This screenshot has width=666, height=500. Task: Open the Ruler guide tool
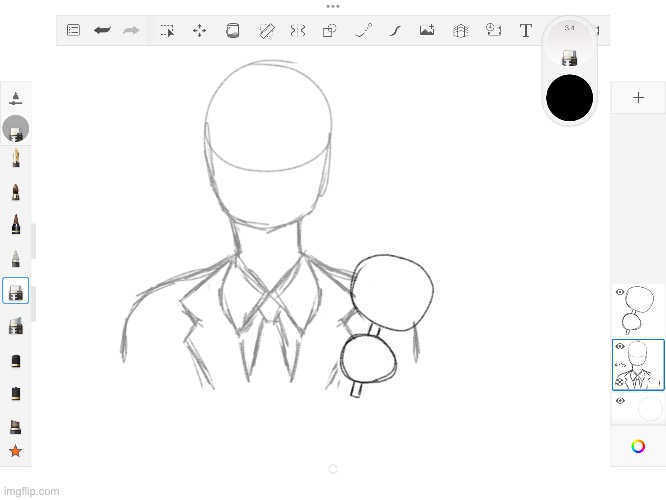pyautogui.click(x=266, y=31)
